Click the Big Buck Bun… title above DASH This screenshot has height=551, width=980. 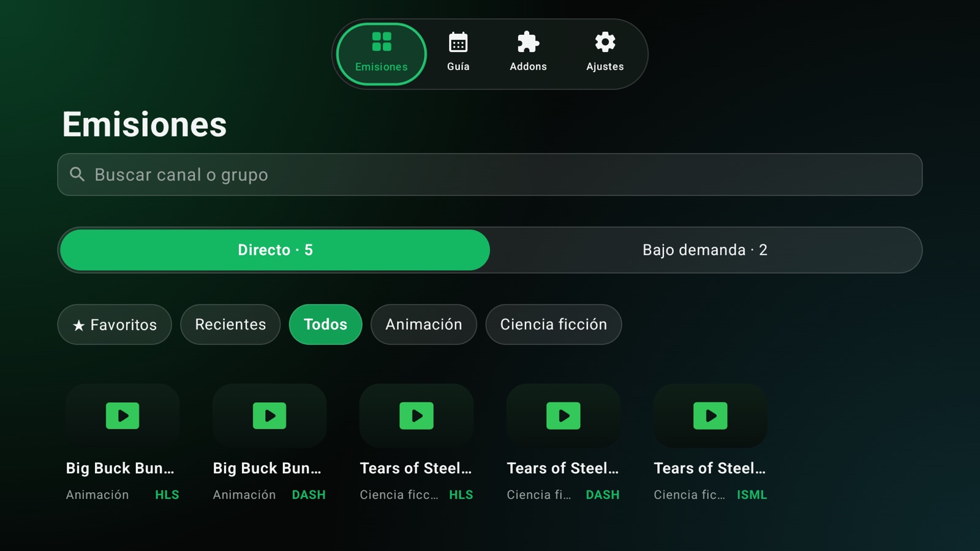267,468
